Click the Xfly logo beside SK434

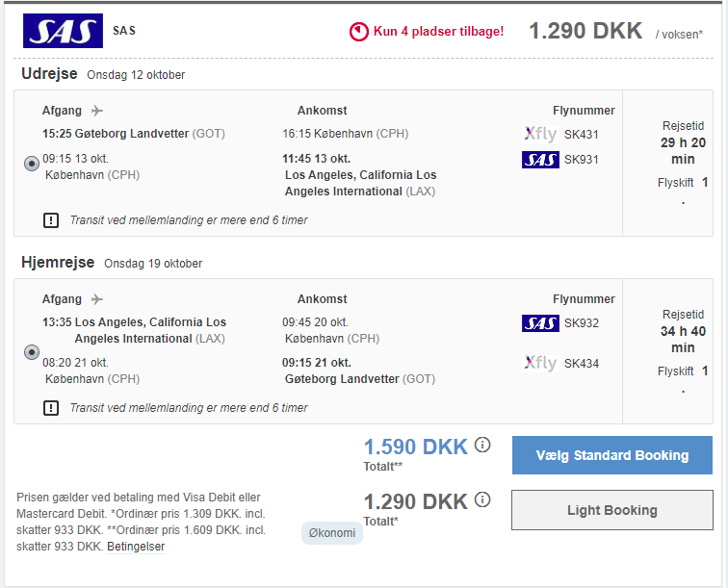click(540, 363)
